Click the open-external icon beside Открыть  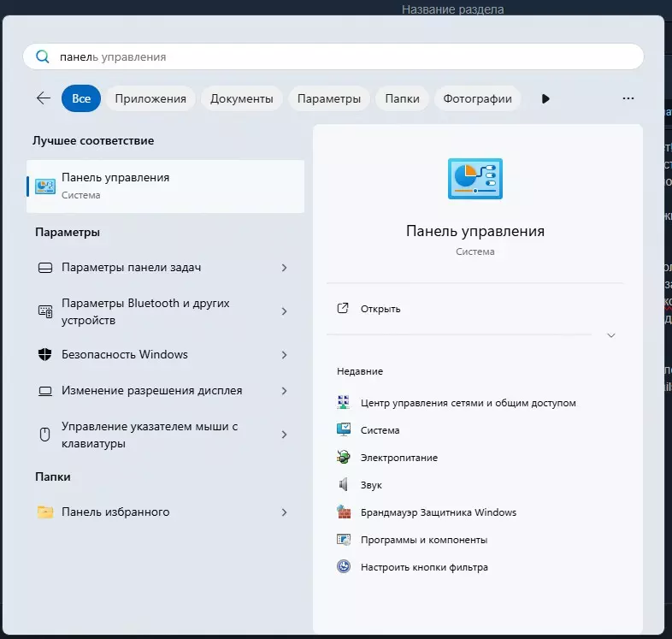(x=343, y=308)
